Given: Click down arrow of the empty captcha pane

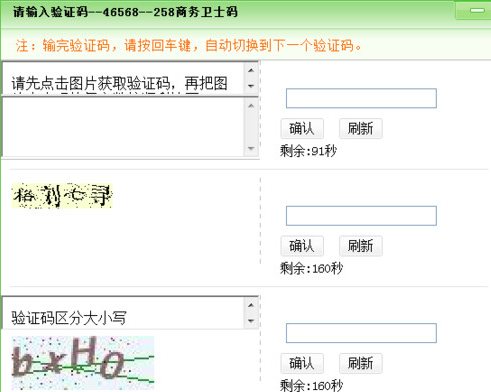Looking at the screenshot, I should tap(251, 148).
